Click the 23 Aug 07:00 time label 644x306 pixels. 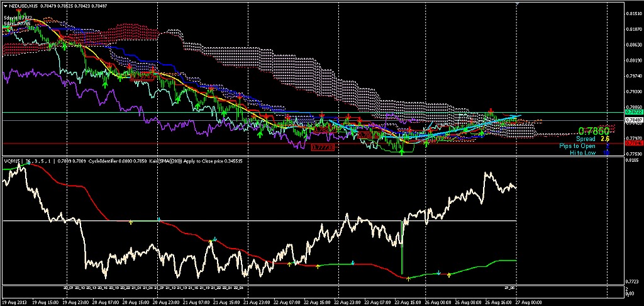(x=377, y=302)
